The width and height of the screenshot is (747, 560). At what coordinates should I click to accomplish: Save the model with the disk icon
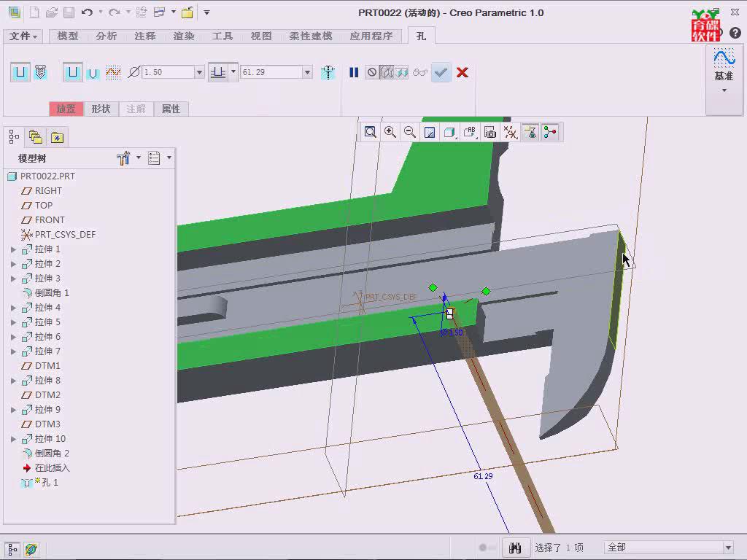69,12
